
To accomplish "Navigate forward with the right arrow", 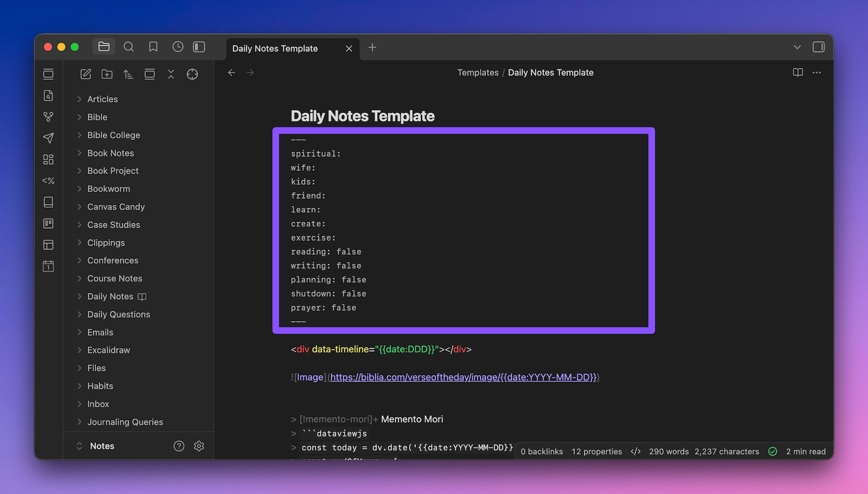I will [250, 73].
